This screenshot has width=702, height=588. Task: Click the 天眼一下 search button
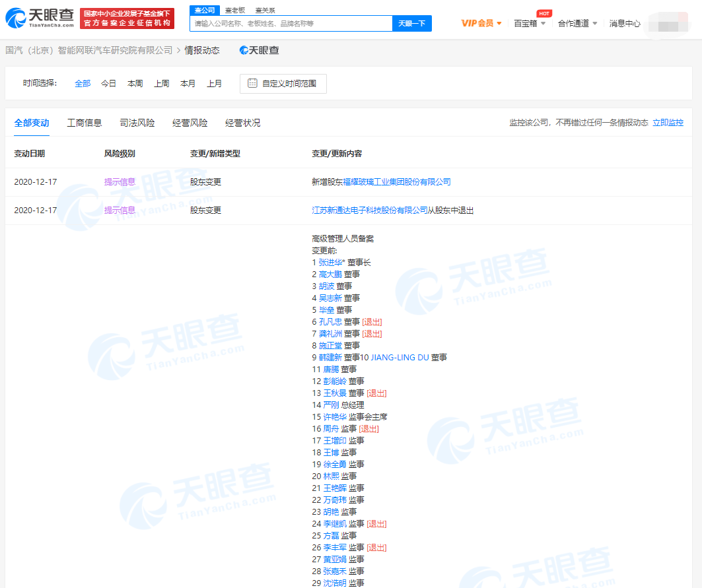412,23
